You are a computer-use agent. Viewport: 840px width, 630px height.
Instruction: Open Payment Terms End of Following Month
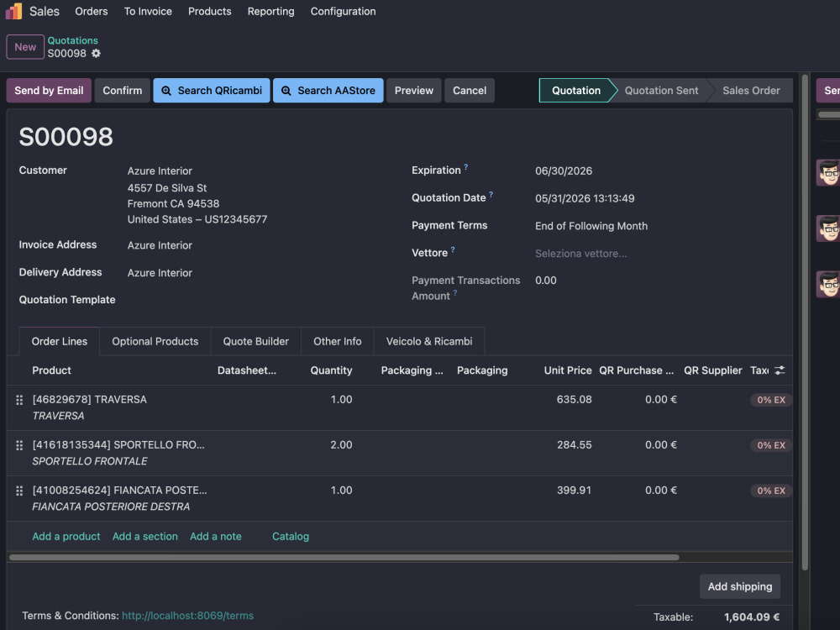[x=591, y=226]
